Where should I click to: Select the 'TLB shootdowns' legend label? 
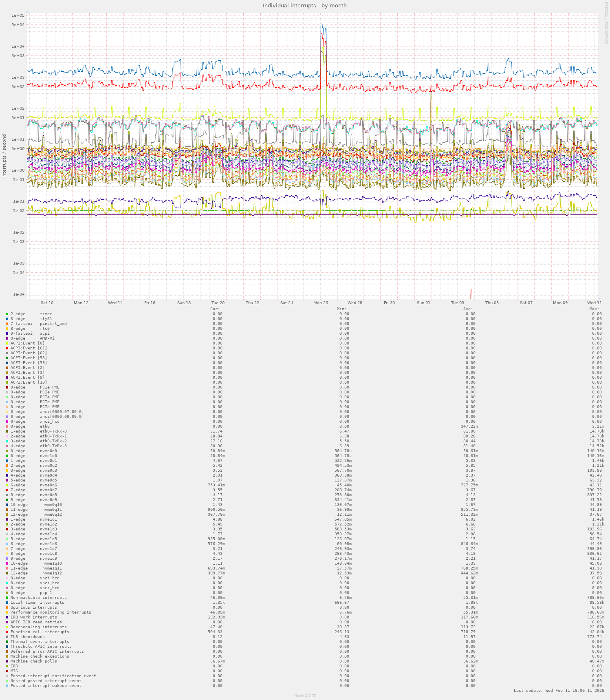(28, 637)
